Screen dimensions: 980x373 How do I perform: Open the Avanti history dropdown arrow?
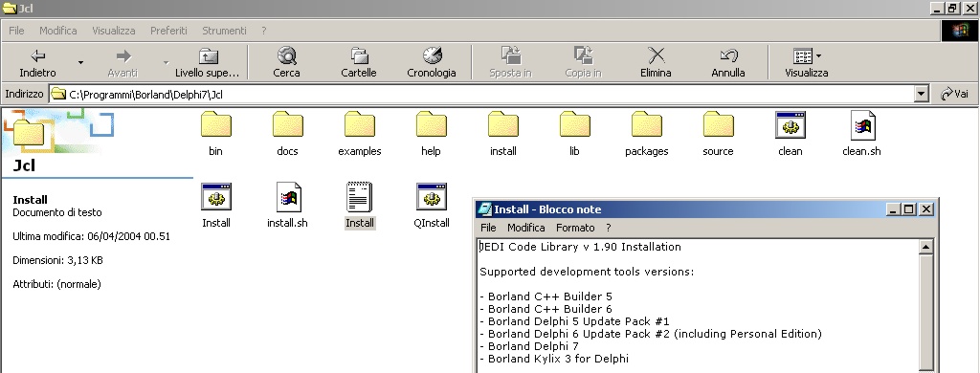(x=166, y=62)
